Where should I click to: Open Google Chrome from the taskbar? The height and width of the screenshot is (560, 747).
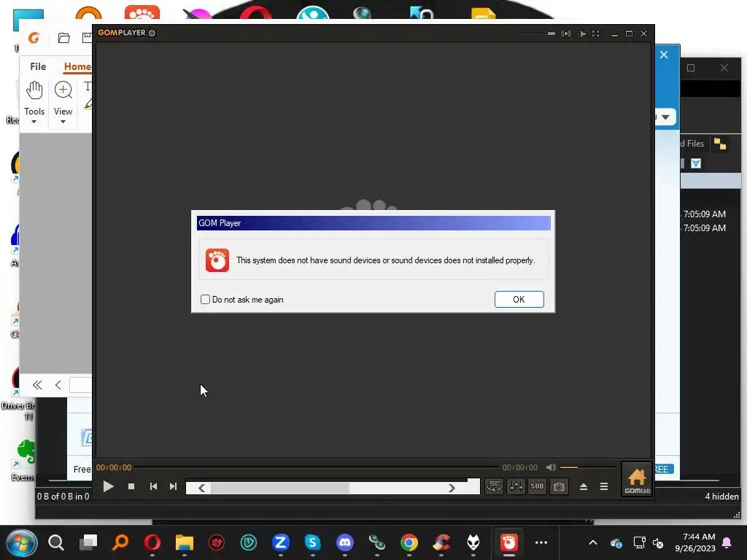click(409, 542)
